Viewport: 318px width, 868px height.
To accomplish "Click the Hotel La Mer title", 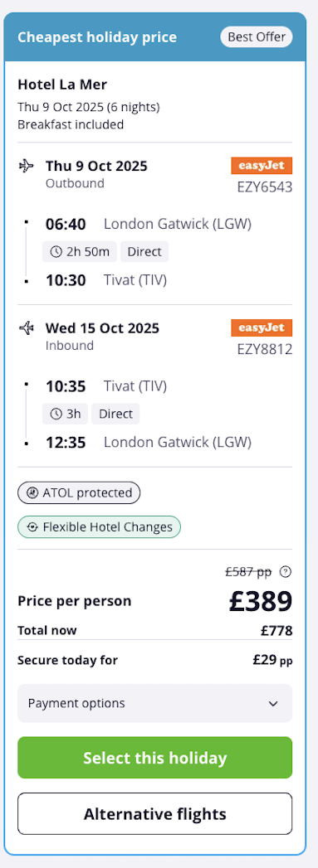I will 62,85.
